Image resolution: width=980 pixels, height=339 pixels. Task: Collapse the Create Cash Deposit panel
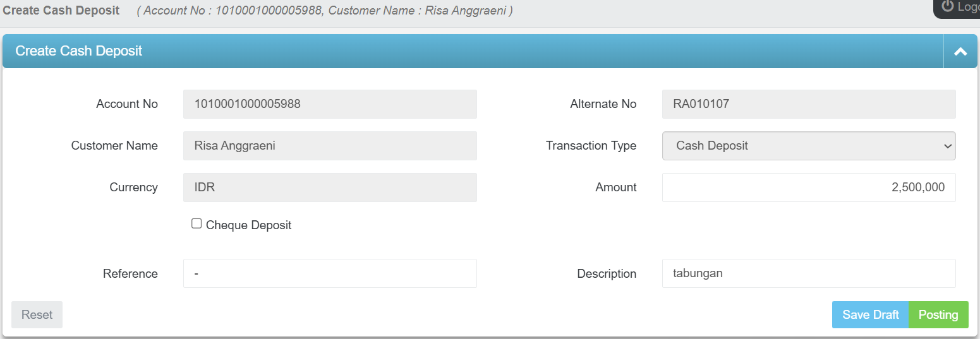point(960,52)
